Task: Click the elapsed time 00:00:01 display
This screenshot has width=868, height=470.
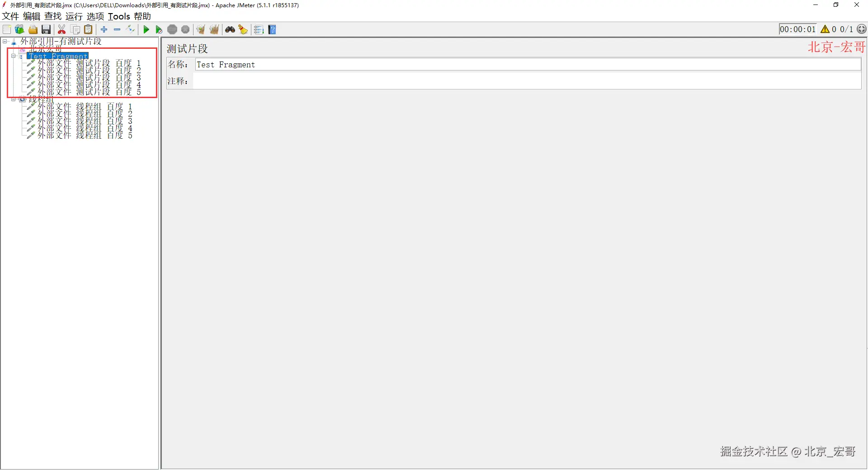Action: point(798,29)
